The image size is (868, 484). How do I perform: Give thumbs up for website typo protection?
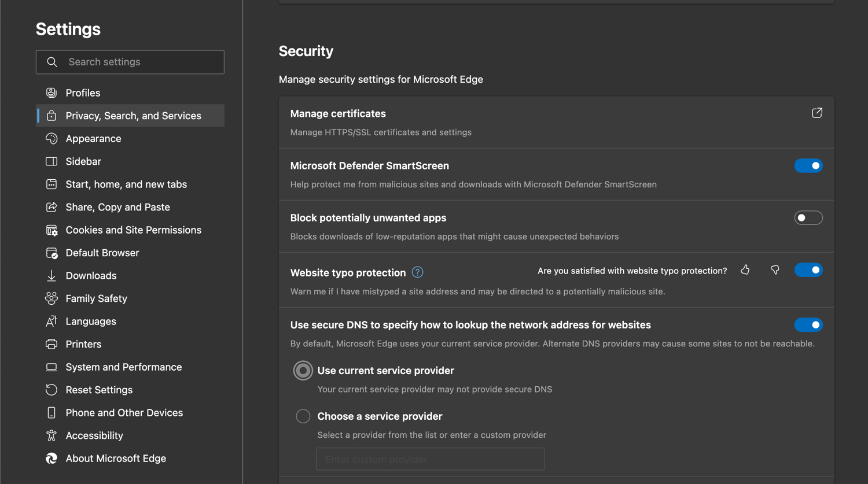[745, 270]
